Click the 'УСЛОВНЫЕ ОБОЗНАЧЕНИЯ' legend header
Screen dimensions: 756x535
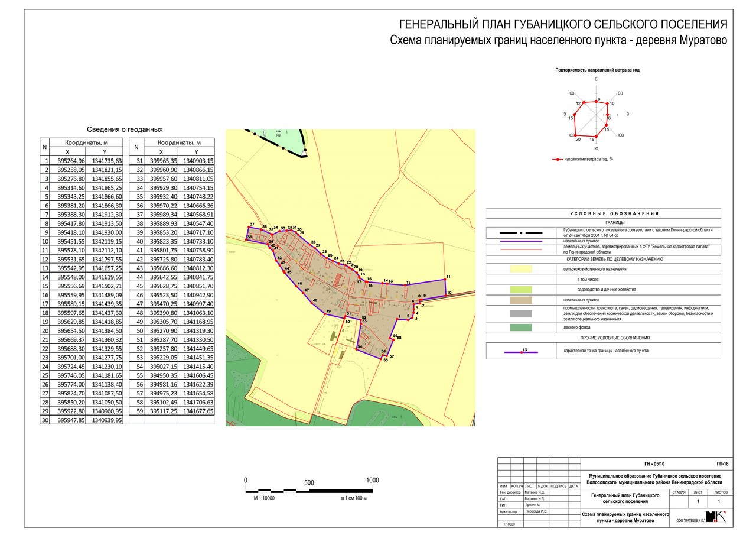(614, 213)
